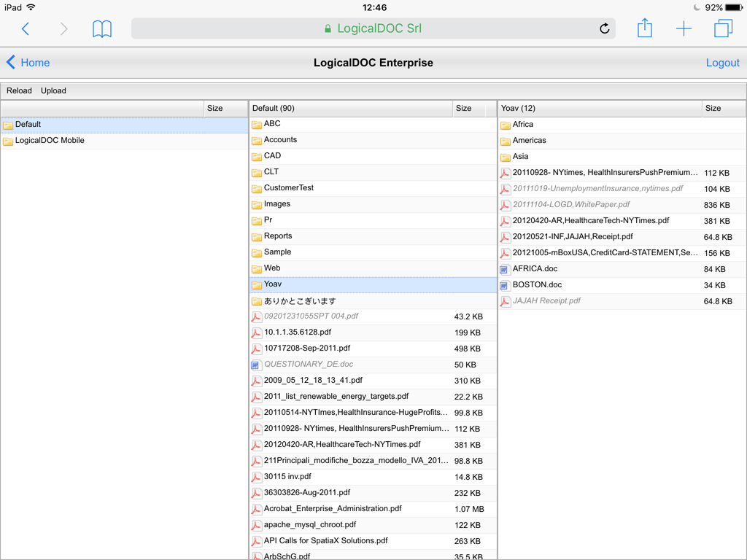This screenshot has width=747, height=560.
Task: Click the Reload toolbar item
Action: coord(19,90)
